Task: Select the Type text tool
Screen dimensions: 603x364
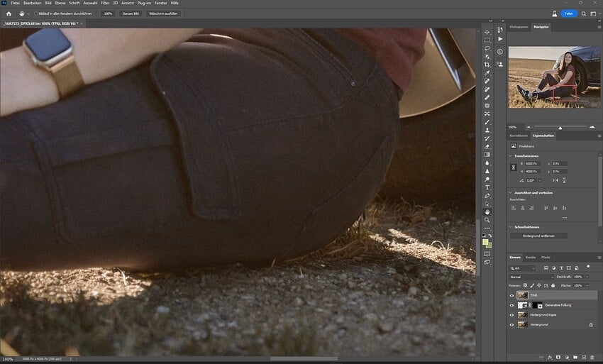Action: pyautogui.click(x=487, y=187)
